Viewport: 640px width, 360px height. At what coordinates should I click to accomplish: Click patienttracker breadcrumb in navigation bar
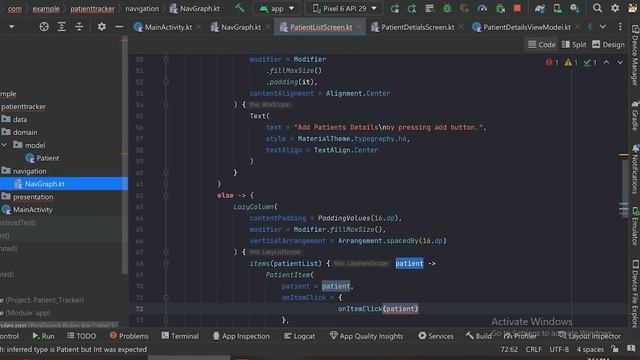coord(92,9)
